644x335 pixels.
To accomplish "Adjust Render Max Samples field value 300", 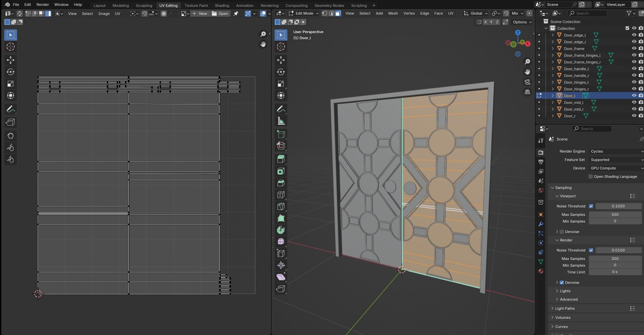I will click(615, 259).
